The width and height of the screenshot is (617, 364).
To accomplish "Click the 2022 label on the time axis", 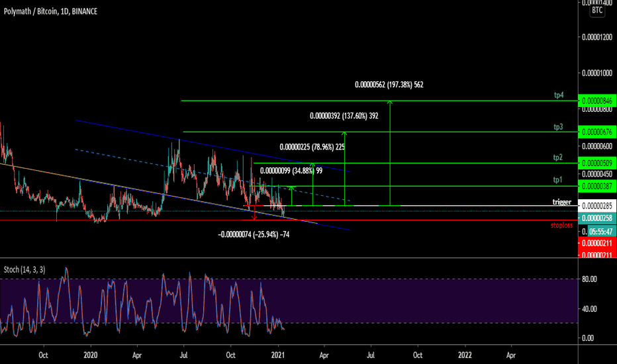I will (465, 355).
